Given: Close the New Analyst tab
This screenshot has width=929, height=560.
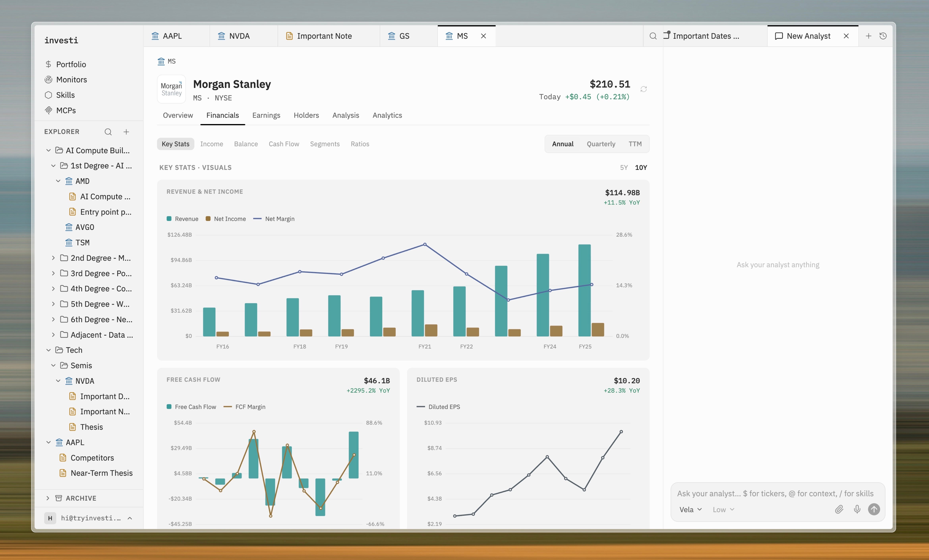Looking at the screenshot, I should tap(846, 36).
